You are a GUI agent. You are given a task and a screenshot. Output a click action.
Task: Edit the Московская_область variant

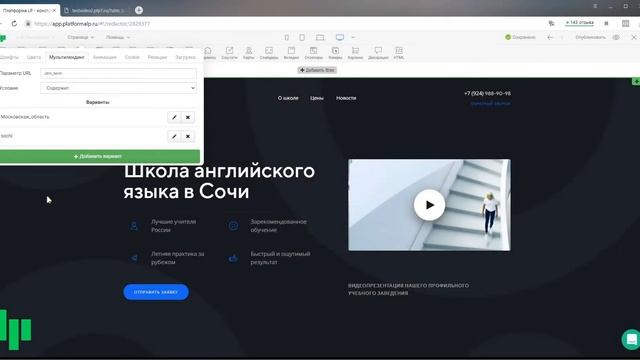pos(174,117)
